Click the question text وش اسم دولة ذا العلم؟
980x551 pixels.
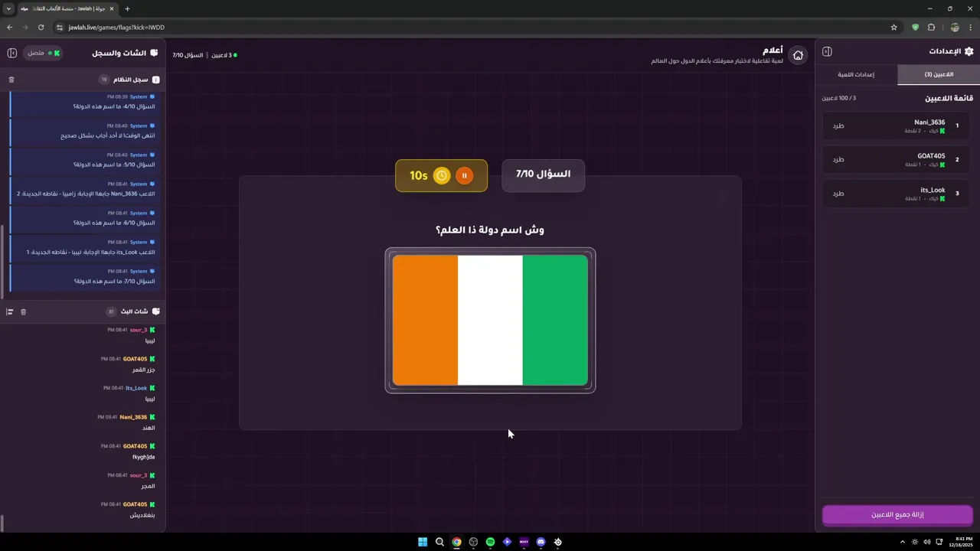tap(490, 230)
